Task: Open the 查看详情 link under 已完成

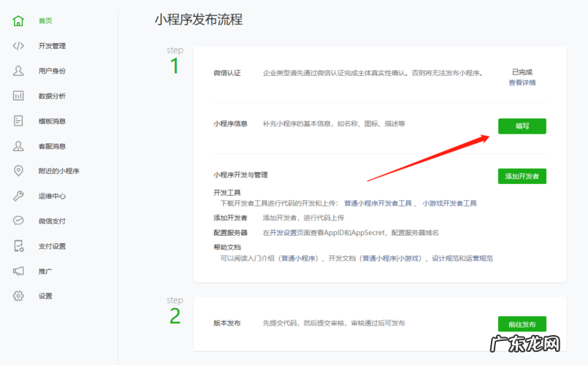Action: click(x=522, y=83)
